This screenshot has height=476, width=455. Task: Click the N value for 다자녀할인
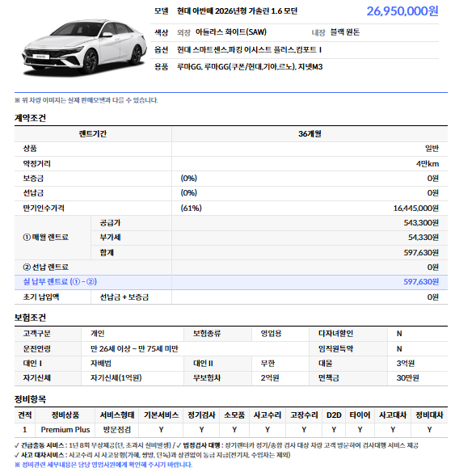point(399,334)
